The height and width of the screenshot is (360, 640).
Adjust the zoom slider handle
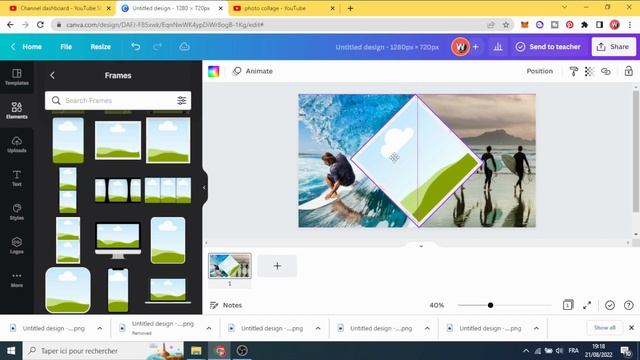[491, 305]
